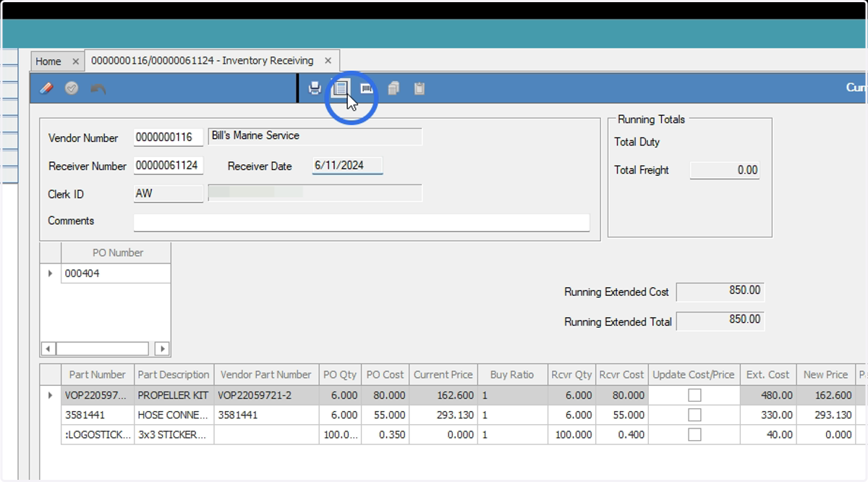Click row selector arrow beside 000404

(x=51, y=274)
